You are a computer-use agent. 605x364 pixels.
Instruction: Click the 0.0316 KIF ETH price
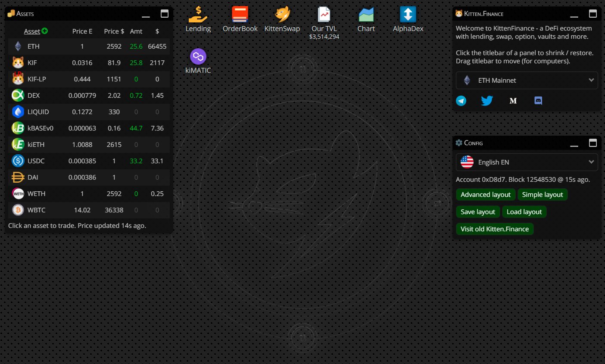point(82,62)
